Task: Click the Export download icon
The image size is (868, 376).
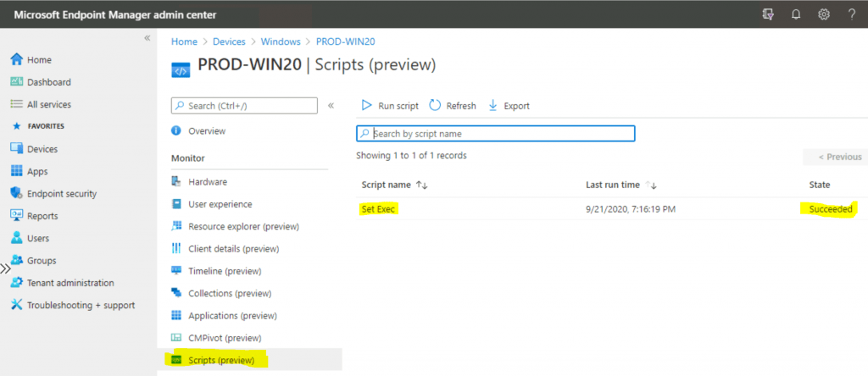Action: 493,105
